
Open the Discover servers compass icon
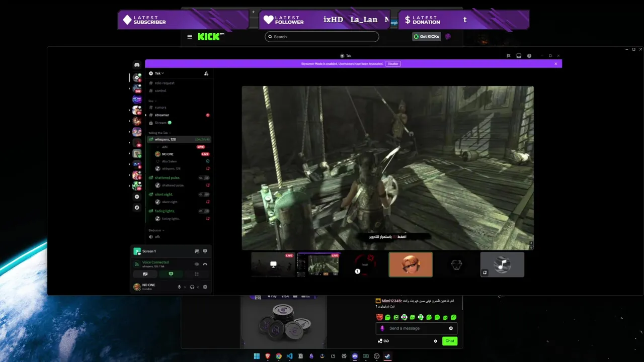pos(137,207)
